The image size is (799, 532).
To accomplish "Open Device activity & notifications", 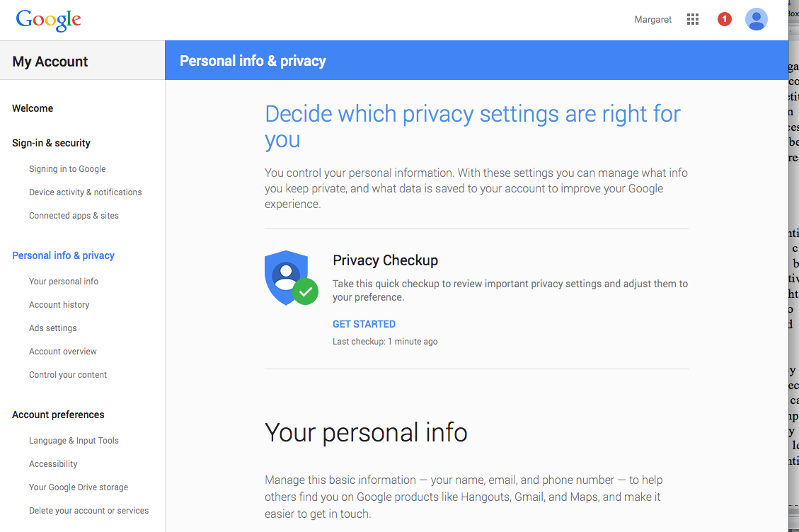I will [x=85, y=192].
